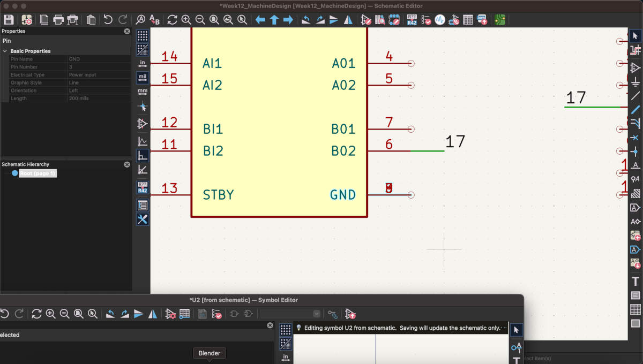Click the net label 17 near pin B02

pos(455,142)
